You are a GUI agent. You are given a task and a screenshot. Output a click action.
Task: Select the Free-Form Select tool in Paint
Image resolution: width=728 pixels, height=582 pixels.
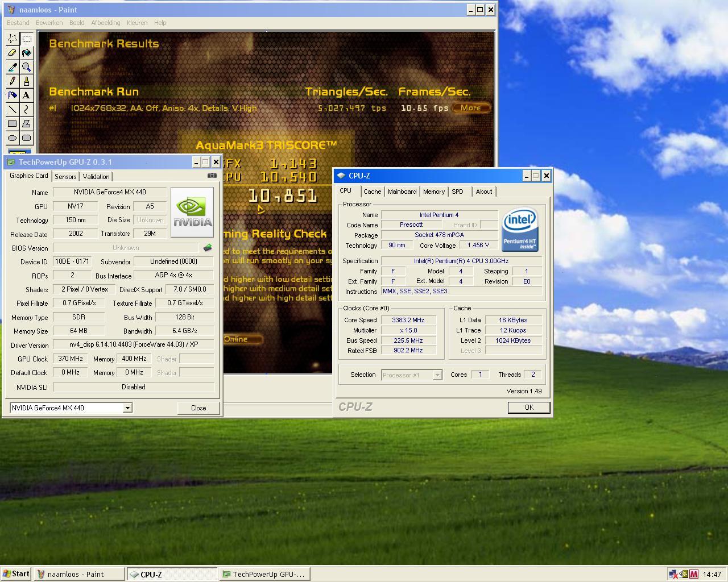pyautogui.click(x=12, y=39)
